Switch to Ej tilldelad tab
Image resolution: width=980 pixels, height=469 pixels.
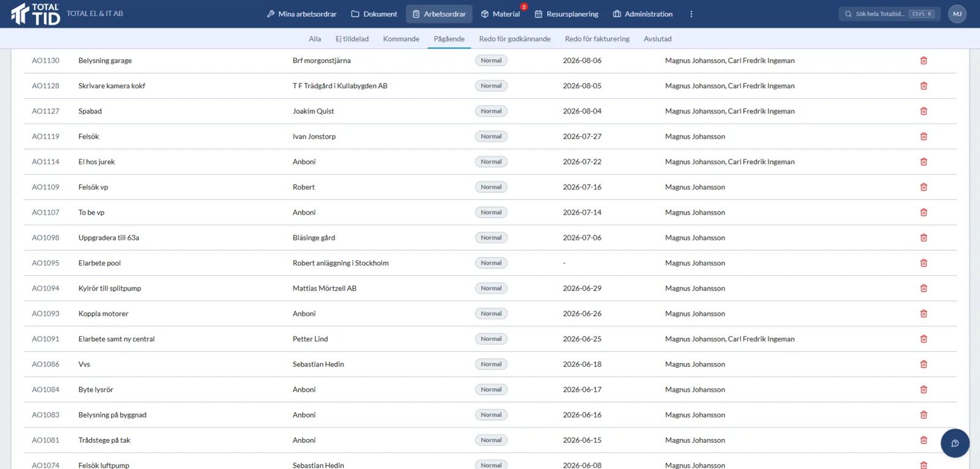[x=352, y=39]
